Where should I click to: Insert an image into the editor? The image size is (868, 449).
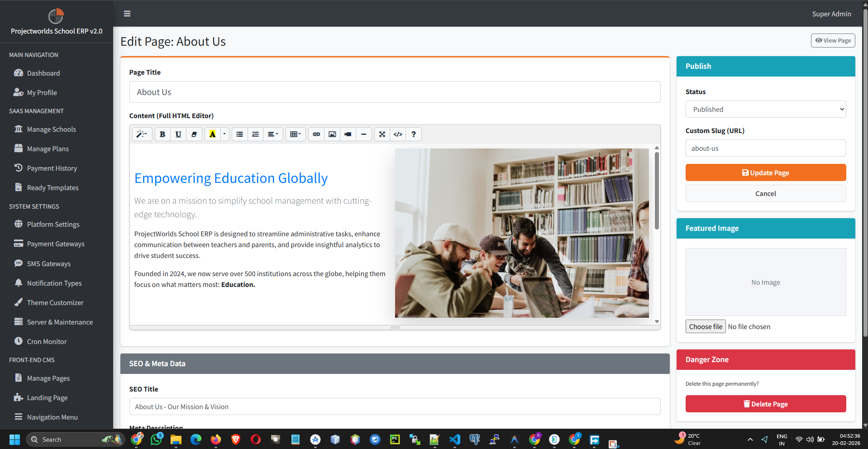(x=332, y=134)
